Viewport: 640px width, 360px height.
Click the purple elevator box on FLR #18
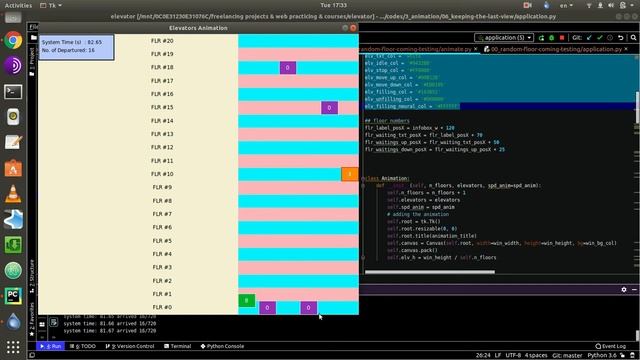point(288,68)
